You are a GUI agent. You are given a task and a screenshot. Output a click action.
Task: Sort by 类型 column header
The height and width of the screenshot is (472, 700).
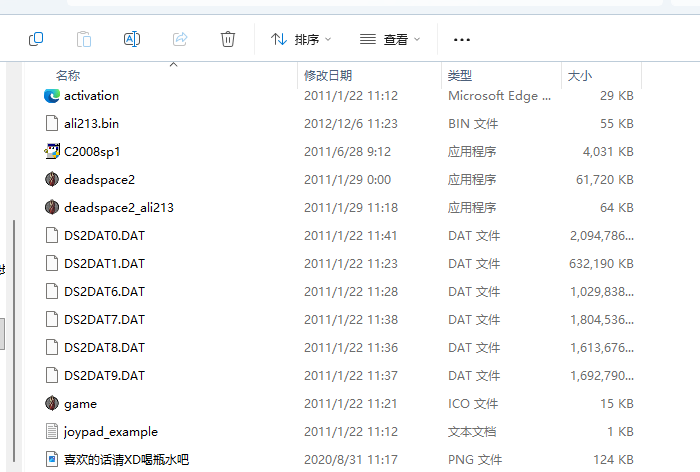(x=460, y=76)
